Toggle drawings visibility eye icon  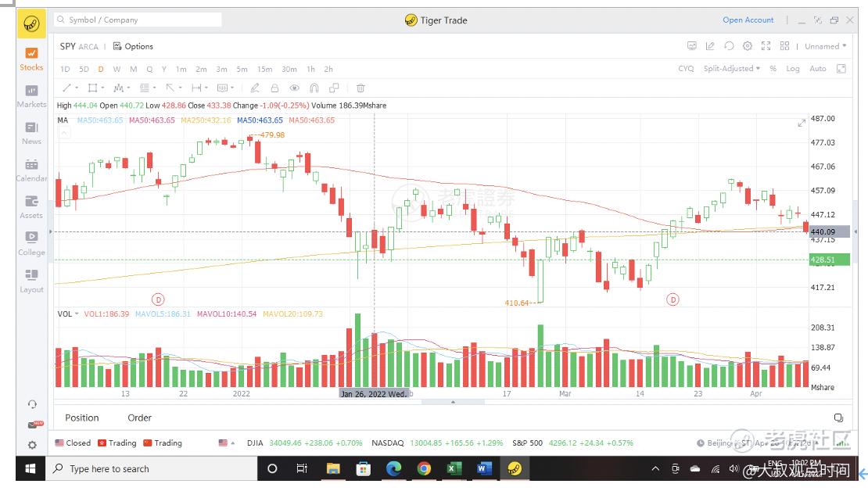point(295,88)
